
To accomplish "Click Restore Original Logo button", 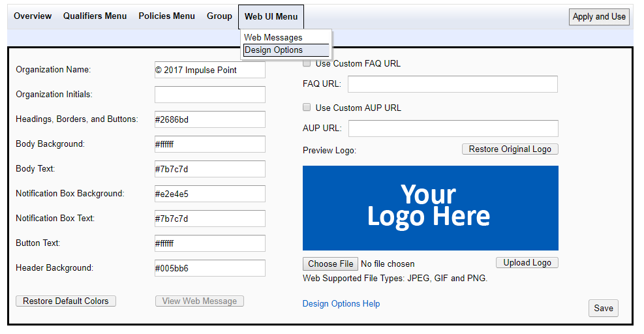I will [510, 149].
